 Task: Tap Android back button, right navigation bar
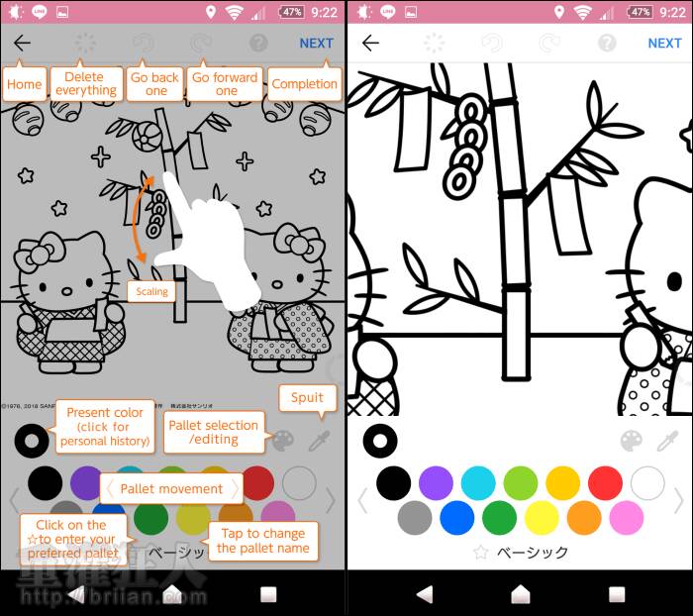(425, 594)
